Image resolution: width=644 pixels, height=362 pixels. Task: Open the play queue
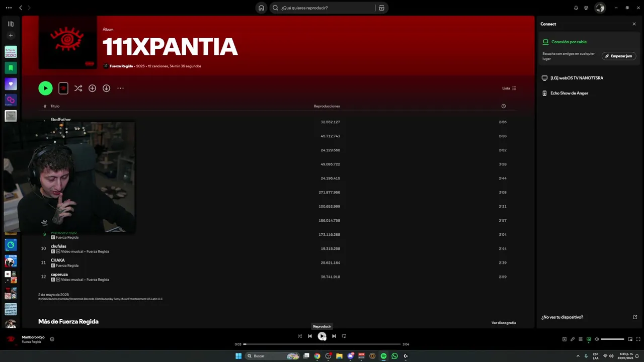(x=581, y=339)
